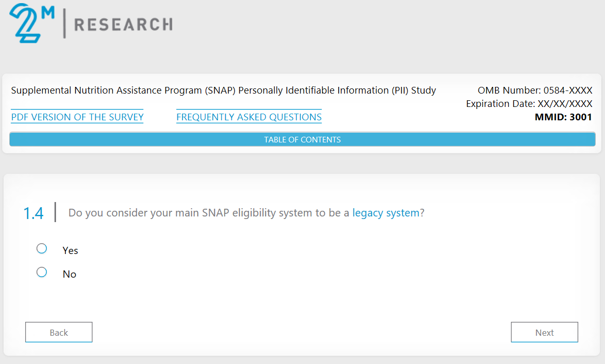This screenshot has height=364, width=605.
Task: Click the 2M logo icon
Action: (x=31, y=23)
